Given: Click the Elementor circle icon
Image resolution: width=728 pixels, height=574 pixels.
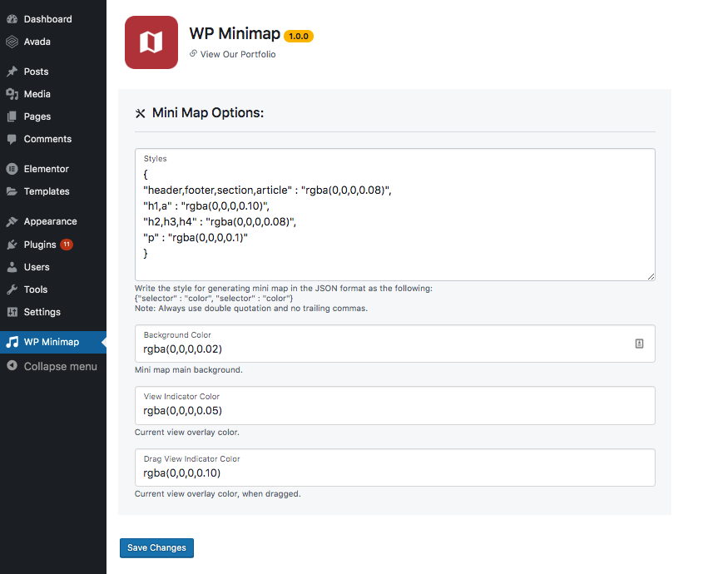Looking at the screenshot, I should point(12,169).
